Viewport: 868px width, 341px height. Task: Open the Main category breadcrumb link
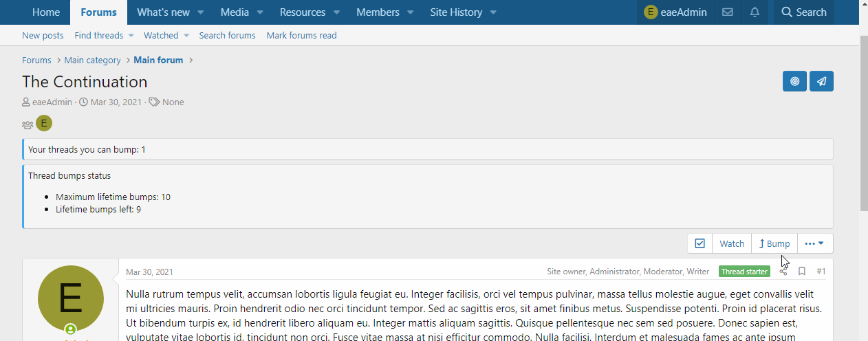coord(92,60)
